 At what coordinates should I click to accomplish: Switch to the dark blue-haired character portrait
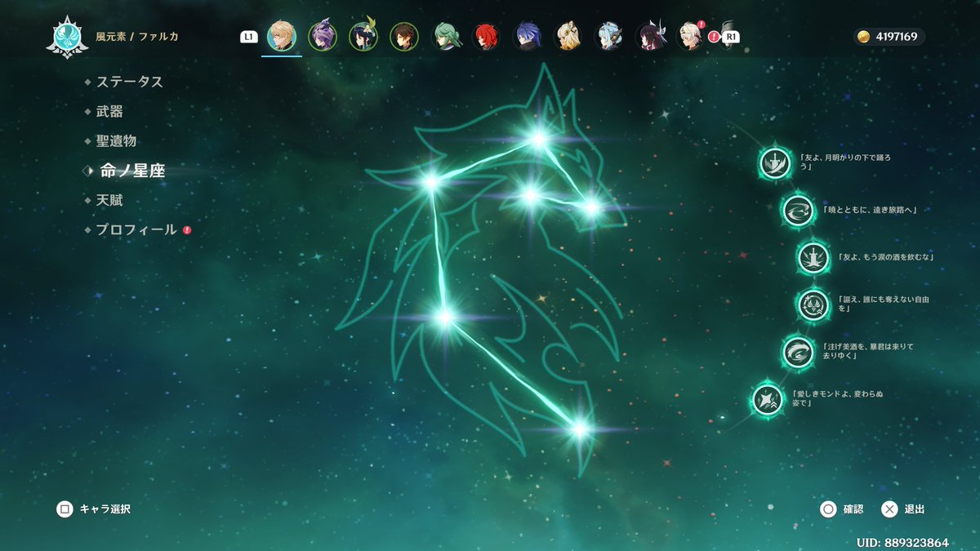[527, 37]
